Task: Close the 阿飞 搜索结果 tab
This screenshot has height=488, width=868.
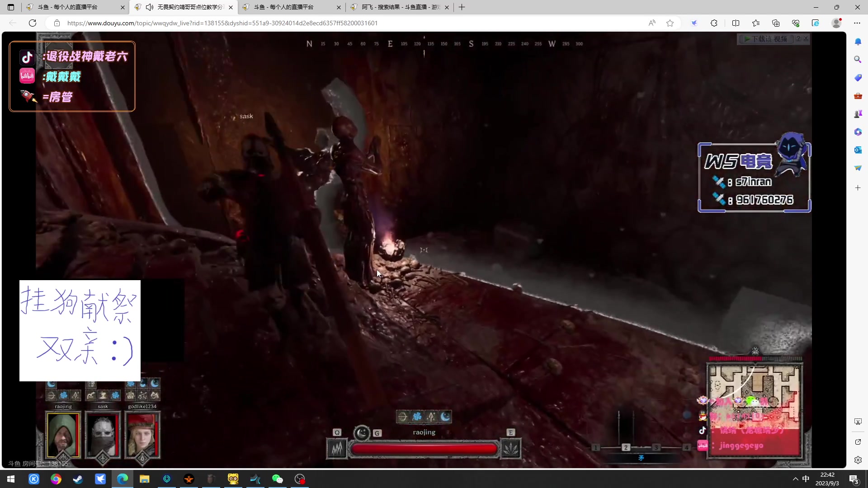Action: pyautogui.click(x=447, y=7)
